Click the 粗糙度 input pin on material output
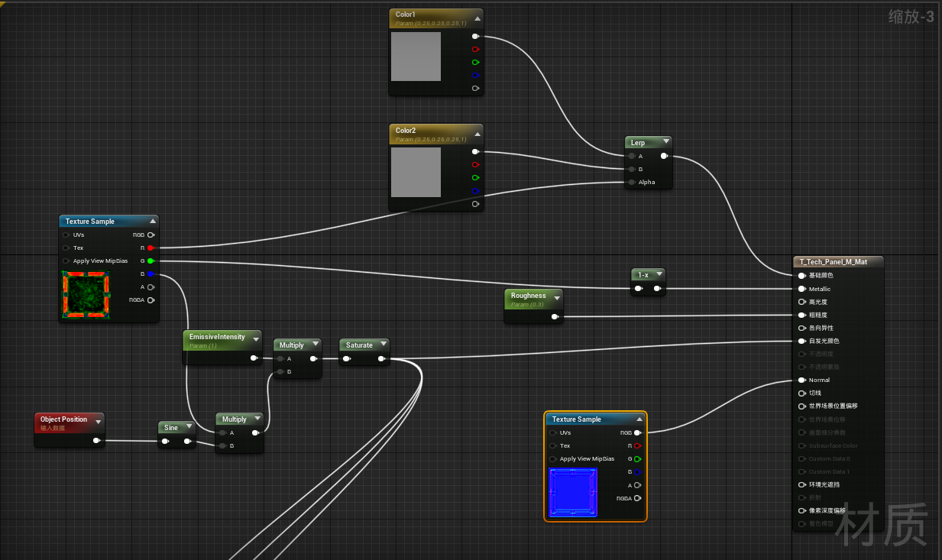 click(801, 315)
